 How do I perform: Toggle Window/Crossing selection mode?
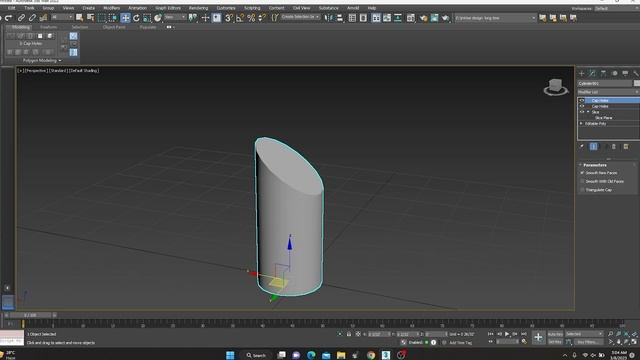(113, 18)
